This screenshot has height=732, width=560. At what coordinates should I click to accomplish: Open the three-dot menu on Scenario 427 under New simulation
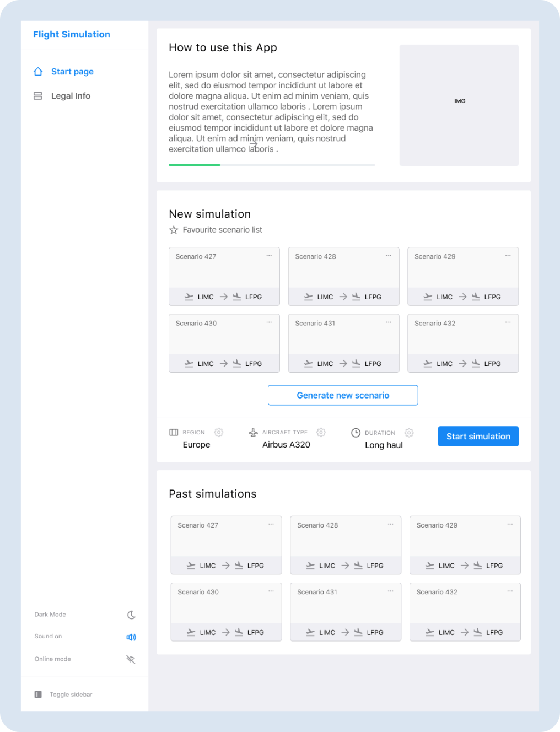[x=269, y=256]
